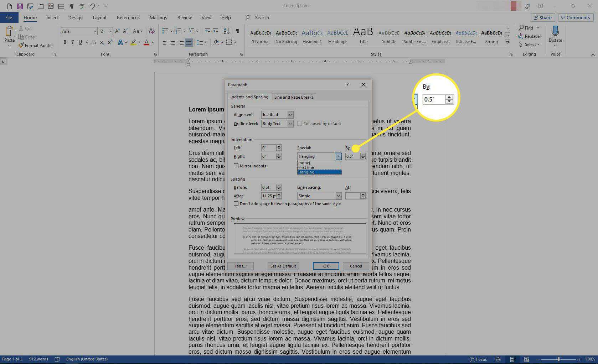This screenshot has height=364, width=598.
Task: Show paragraph marks in Paragraph group
Action: point(237,31)
